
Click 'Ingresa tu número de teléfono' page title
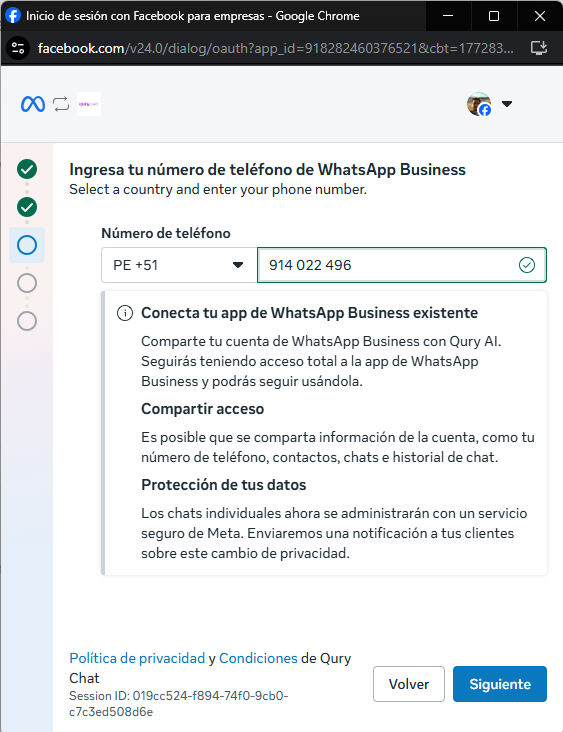(x=267, y=169)
